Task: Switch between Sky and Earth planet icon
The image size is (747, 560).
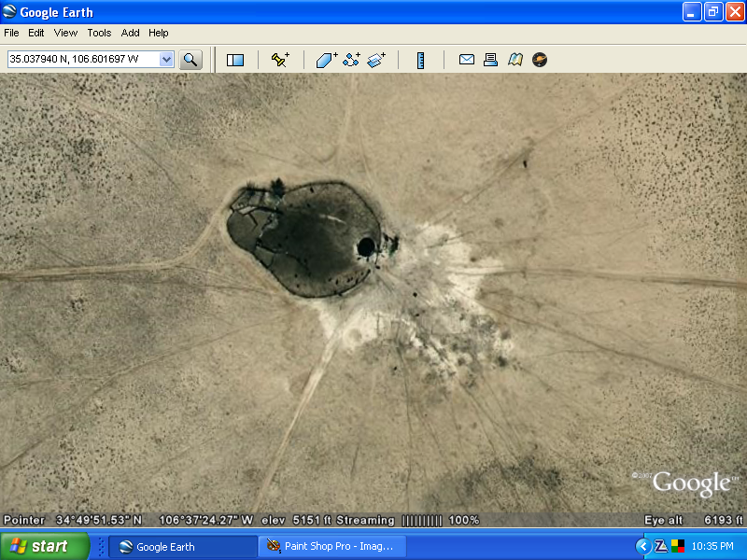Action: (x=540, y=60)
